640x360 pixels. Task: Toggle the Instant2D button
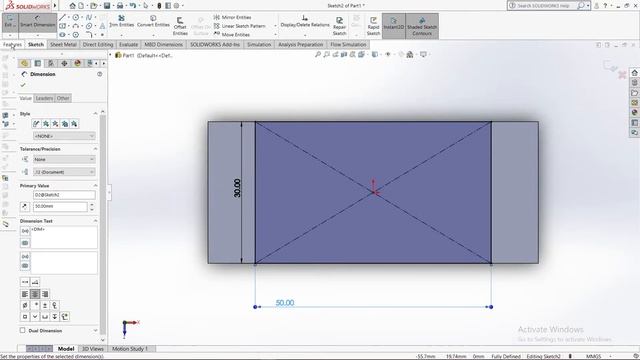tap(393, 26)
